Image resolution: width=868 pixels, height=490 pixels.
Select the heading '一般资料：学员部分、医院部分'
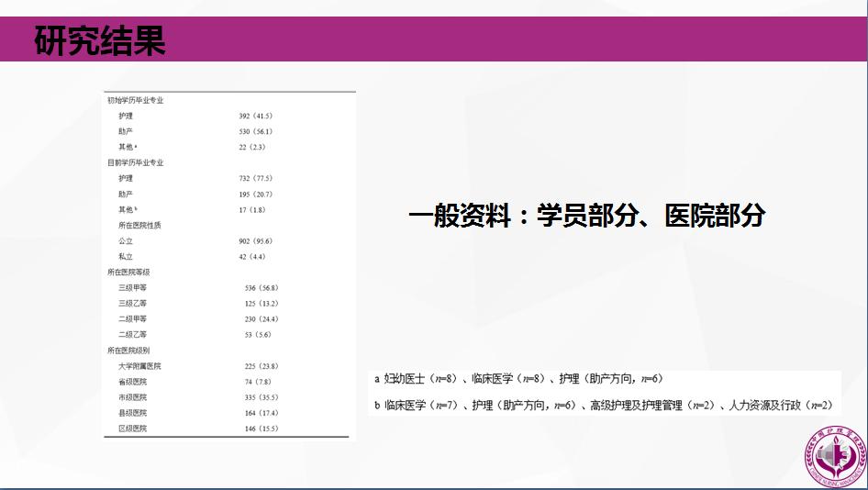point(587,216)
